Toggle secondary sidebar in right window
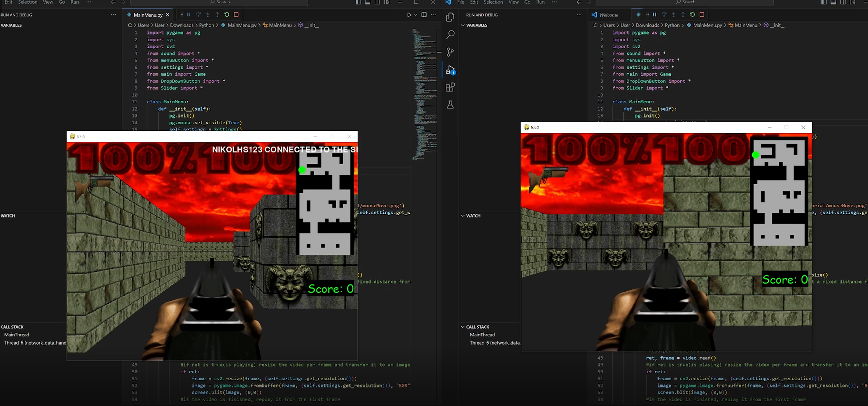Viewport: 868px width, 406px height. click(843, 2)
